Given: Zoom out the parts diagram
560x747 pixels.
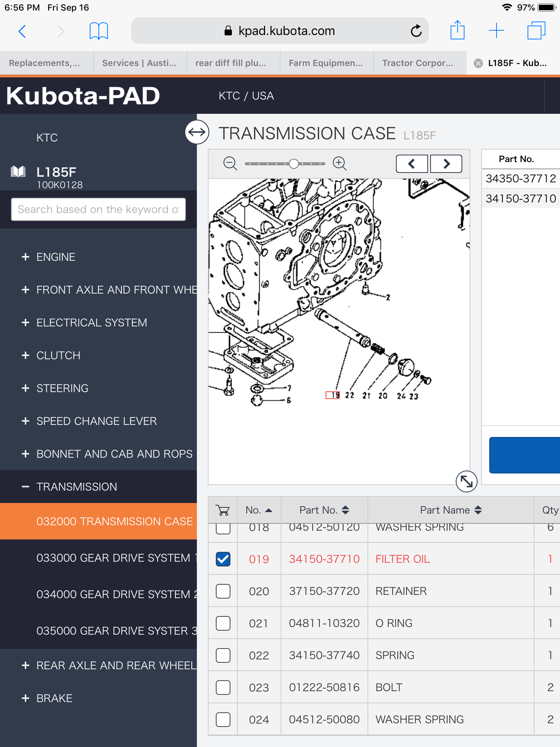Looking at the screenshot, I should [230, 163].
